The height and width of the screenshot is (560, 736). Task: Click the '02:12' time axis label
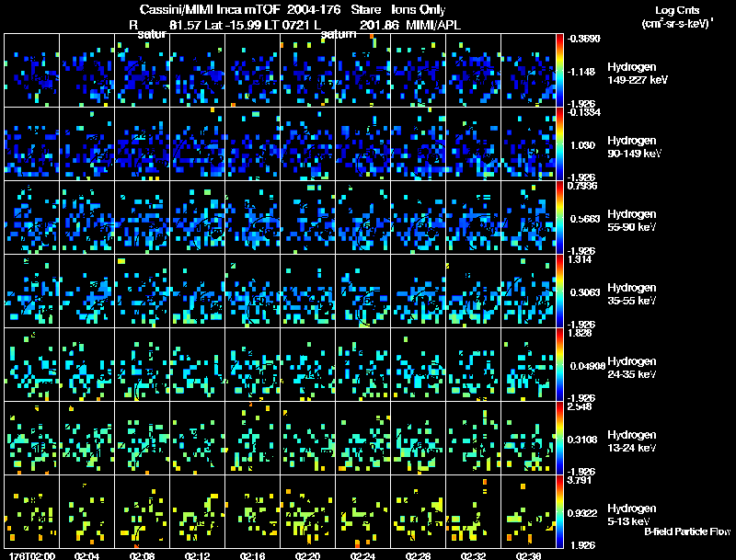coord(197,555)
